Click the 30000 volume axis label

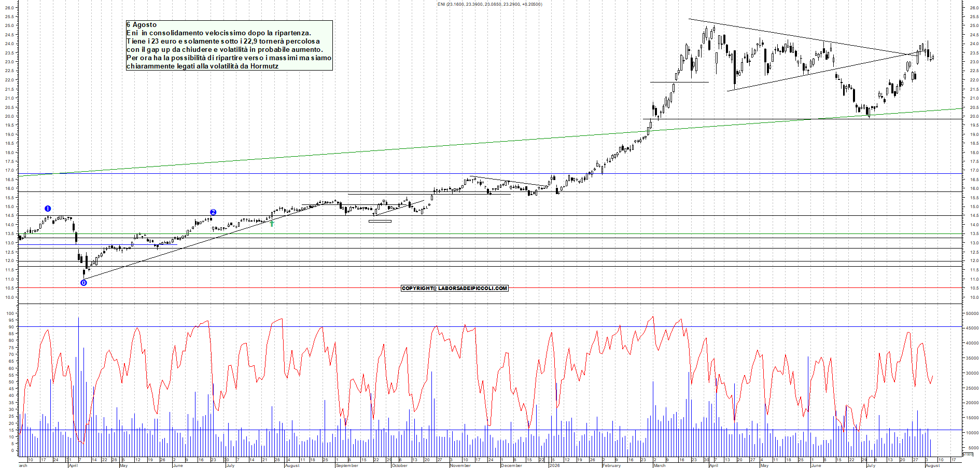(x=972, y=373)
